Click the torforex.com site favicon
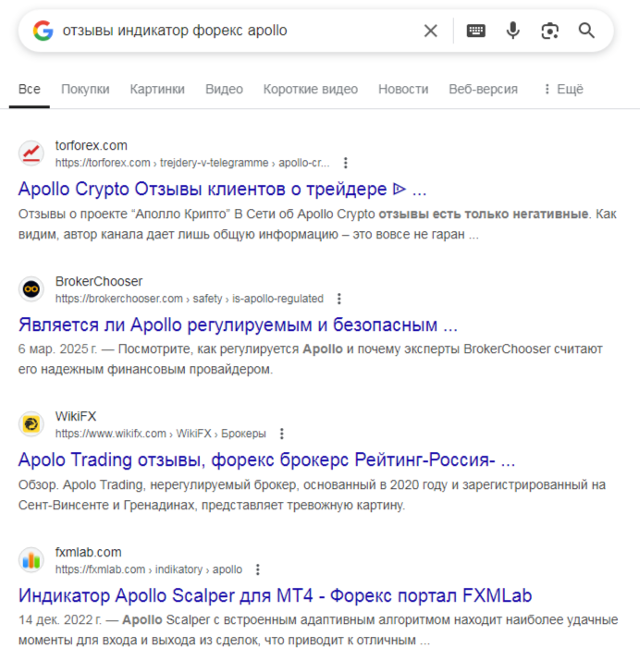 31,153
